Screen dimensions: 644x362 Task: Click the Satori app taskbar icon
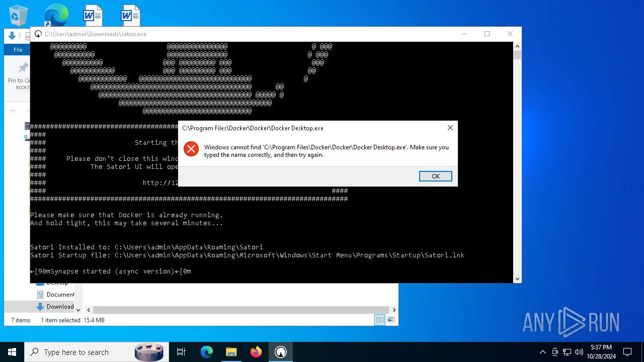tap(281, 352)
